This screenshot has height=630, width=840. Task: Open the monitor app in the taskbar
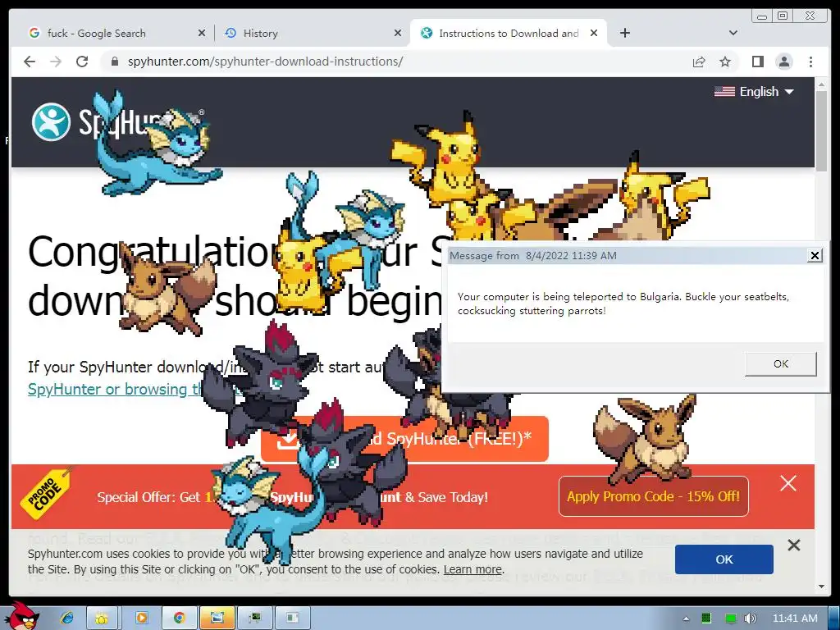255,618
